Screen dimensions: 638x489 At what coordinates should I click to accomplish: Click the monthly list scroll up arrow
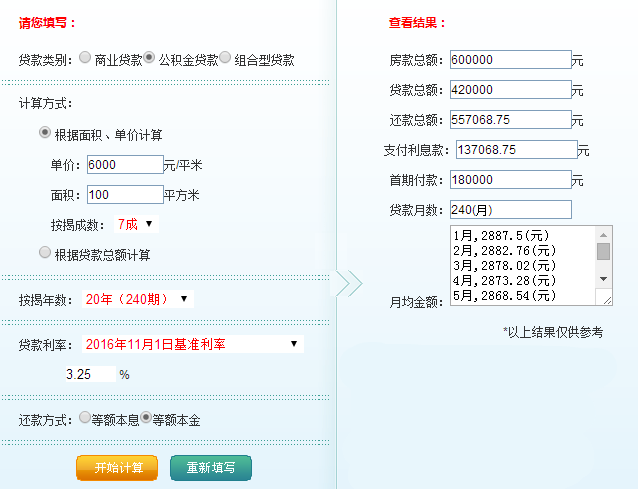click(x=603, y=235)
